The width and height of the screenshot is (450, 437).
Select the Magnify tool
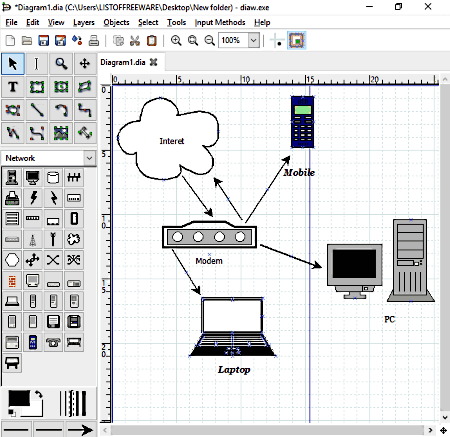[x=61, y=63]
